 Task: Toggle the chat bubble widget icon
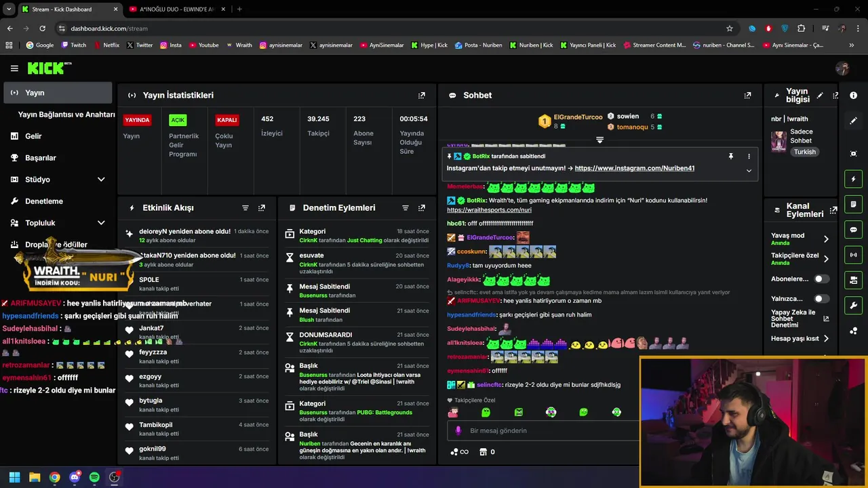[x=853, y=229]
